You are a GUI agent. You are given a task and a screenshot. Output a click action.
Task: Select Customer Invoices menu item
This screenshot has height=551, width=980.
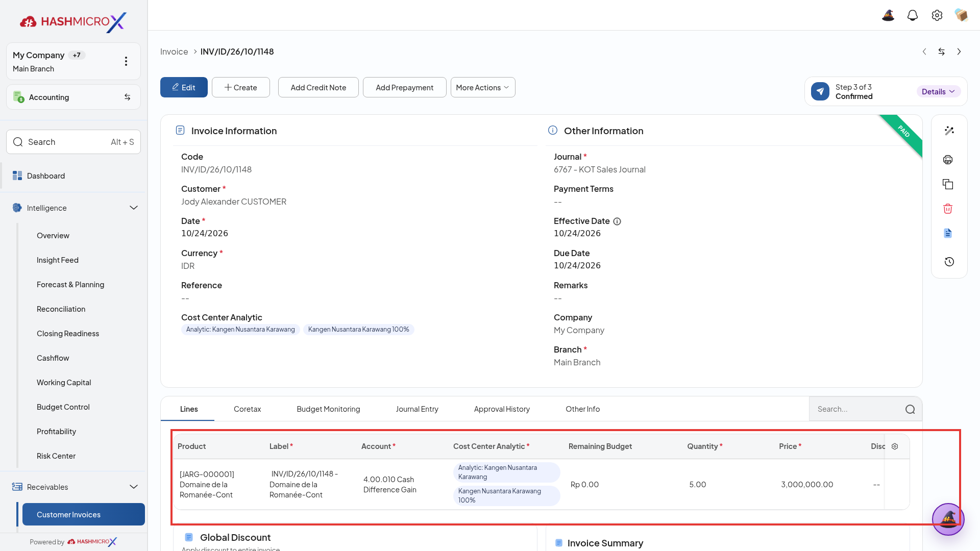point(84,514)
